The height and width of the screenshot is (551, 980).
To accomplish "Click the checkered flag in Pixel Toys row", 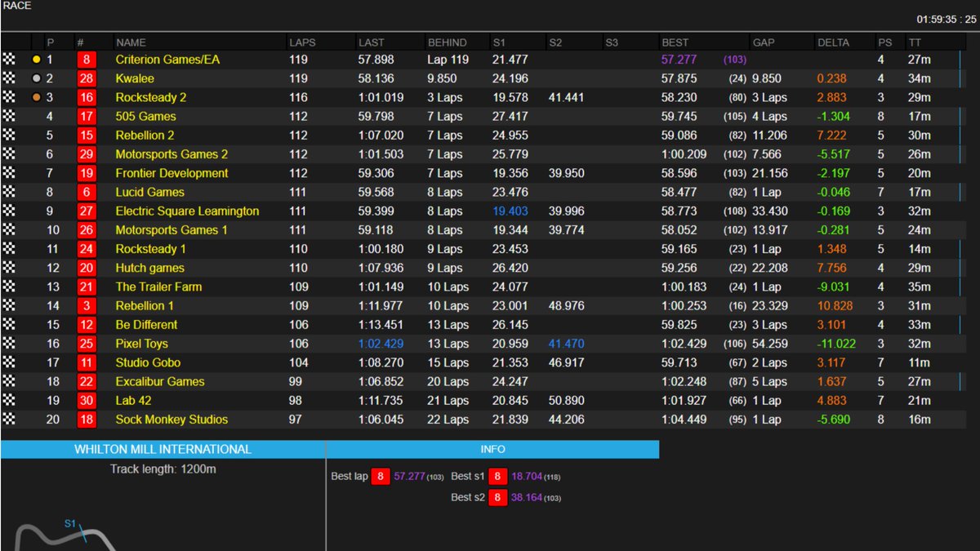I will (x=10, y=344).
